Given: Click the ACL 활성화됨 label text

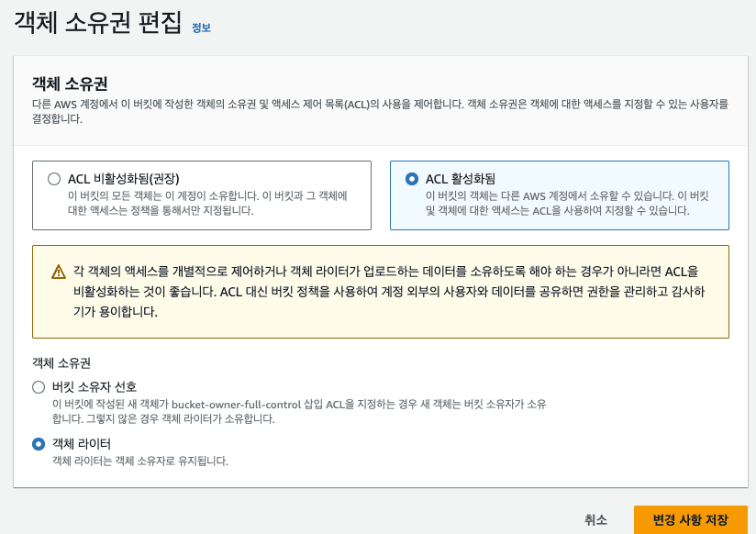Looking at the screenshot, I should [460, 179].
